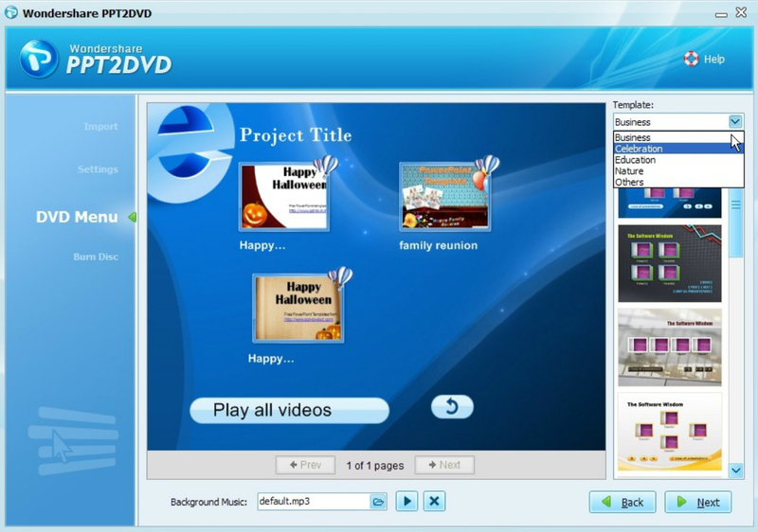
Task: Click Play all videos button
Action: pos(289,410)
